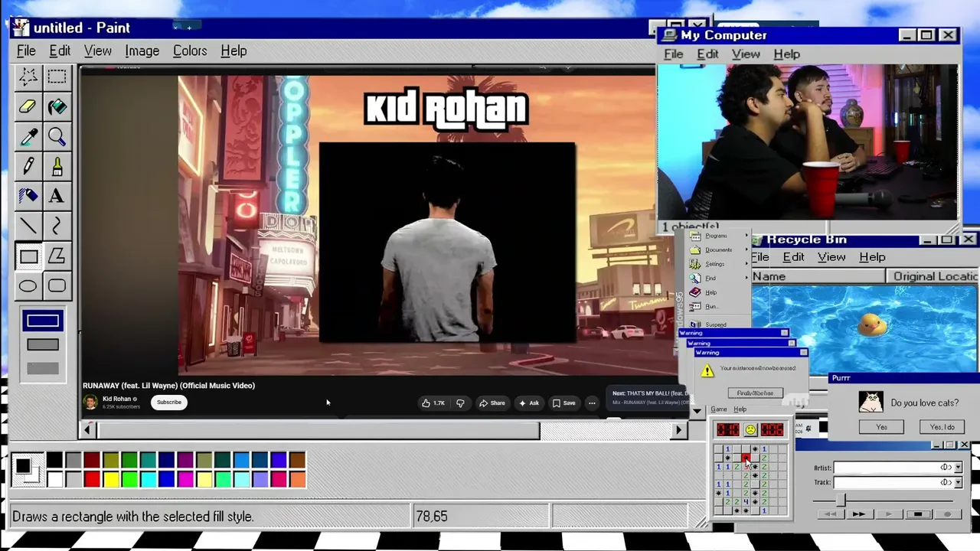Click the button in the front Warning dialog
This screenshot has width=980, height=551.
[755, 393]
